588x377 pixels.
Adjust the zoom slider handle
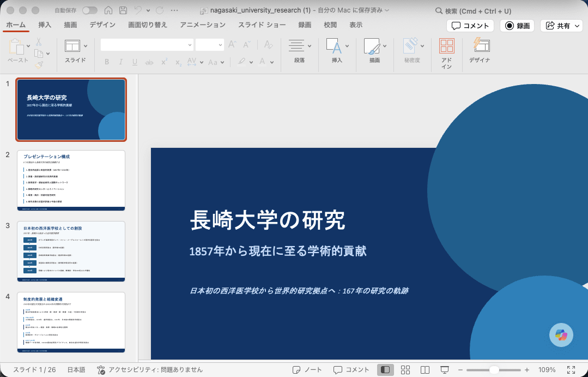coord(494,370)
